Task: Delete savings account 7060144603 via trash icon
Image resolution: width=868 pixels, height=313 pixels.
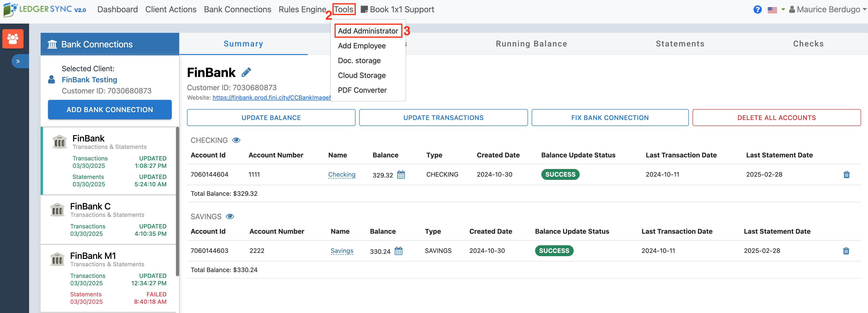Action: 846,251
